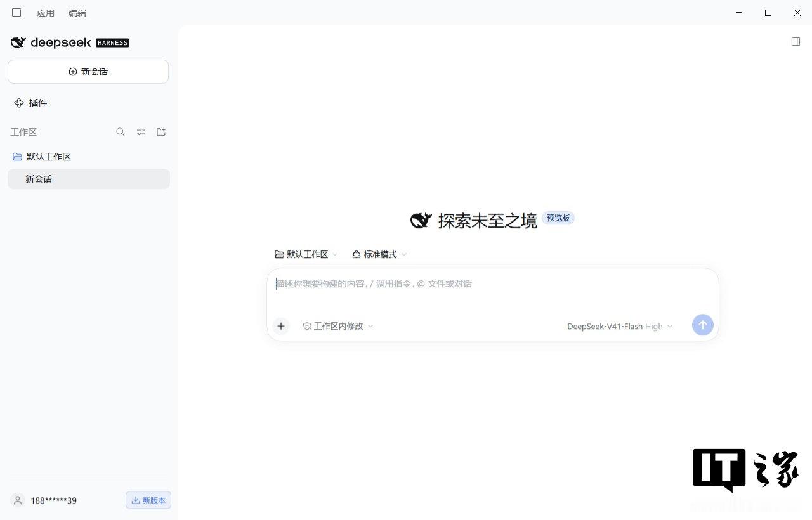Click the 工作区 section label
Viewport: 812px width, 520px height.
(23, 132)
